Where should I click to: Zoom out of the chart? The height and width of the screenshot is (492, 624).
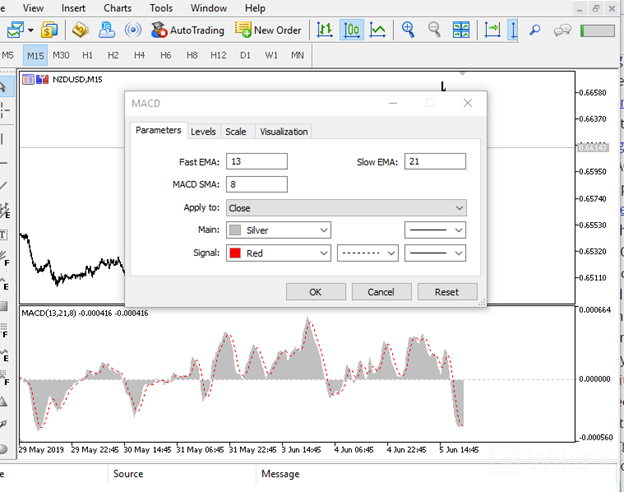pos(433,30)
